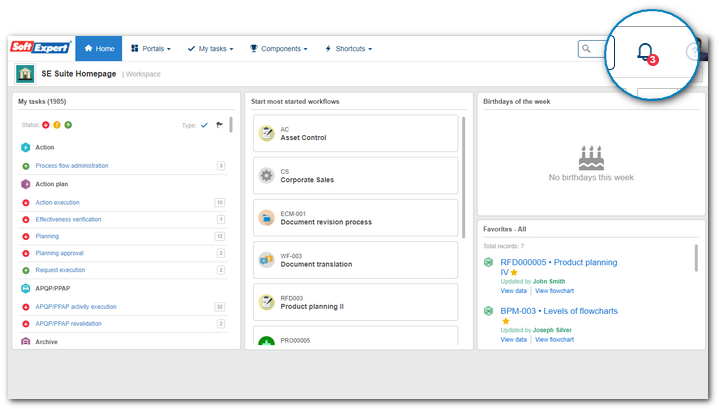Image resolution: width=719 pixels, height=409 pixels.
Task: Start the Asset Control workflow
Action: pos(356,133)
